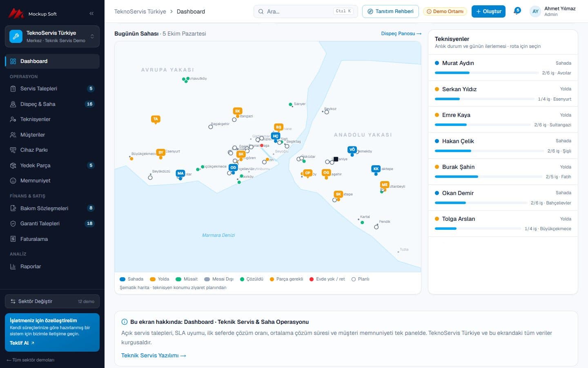Select the MA marker on the map

click(180, 173)
